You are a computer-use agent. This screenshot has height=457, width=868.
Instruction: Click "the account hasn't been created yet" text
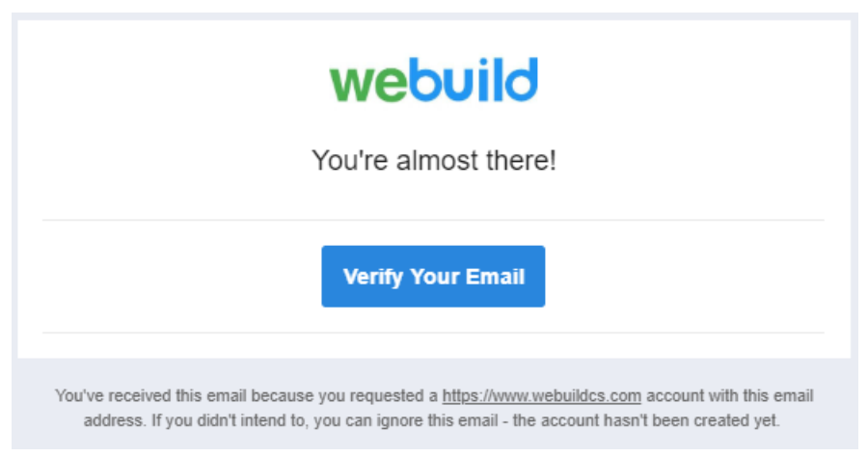(x=646, y=420)
